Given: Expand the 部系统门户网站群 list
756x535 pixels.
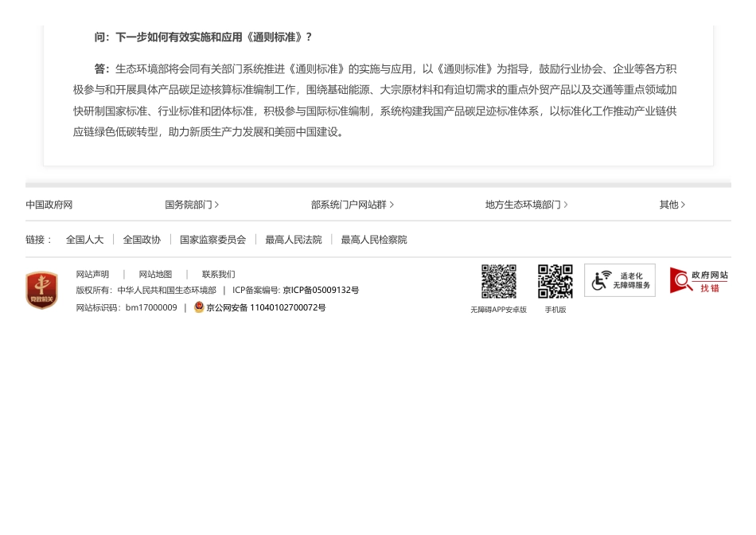Looking at the screenshot, I should click(352, 205).
